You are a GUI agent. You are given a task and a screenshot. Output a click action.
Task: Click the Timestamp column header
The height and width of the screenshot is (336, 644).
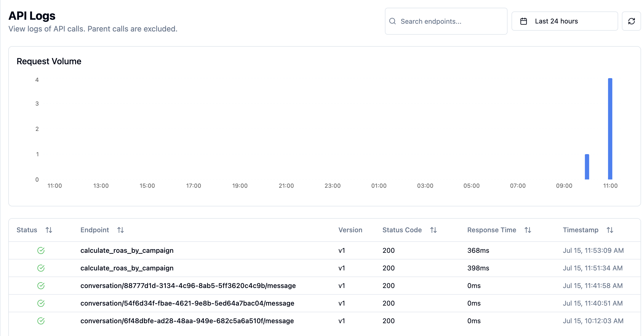pos(581,230)
